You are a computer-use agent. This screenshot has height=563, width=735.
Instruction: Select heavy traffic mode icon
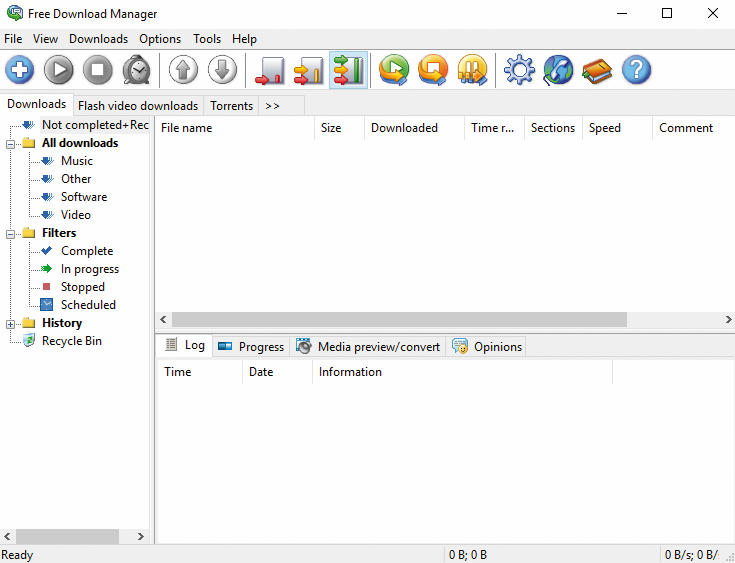[348, 70]
